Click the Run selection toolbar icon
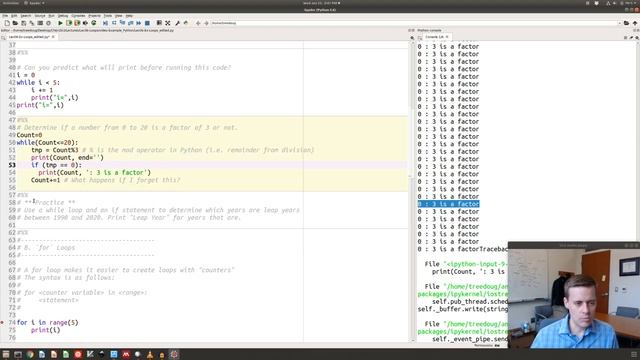The image size is (640, 360). coord(85,23)
